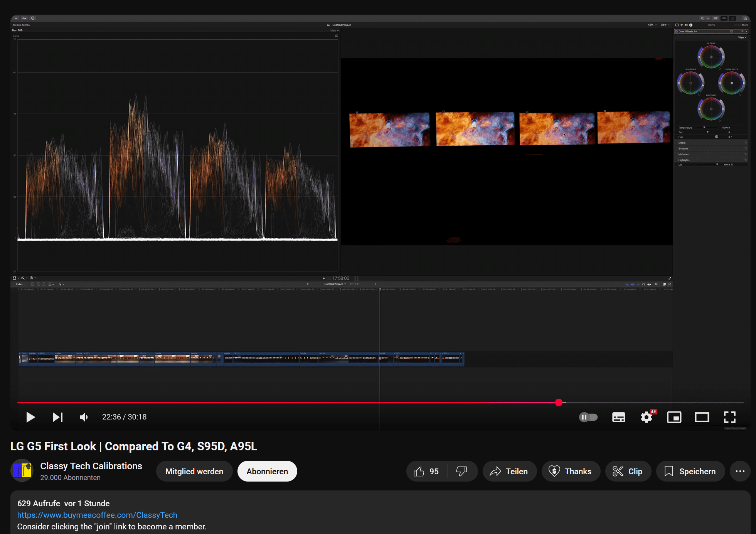The width and height of the screenshot is (756, 534).
Task: Subscribe with the Abonnieren button
Action: [267, 471]
